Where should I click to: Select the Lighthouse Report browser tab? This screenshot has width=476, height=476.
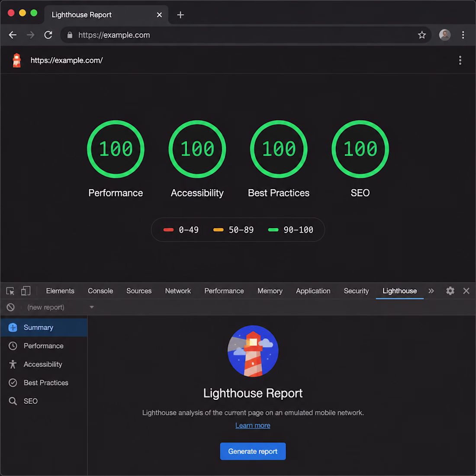[106, 15]
